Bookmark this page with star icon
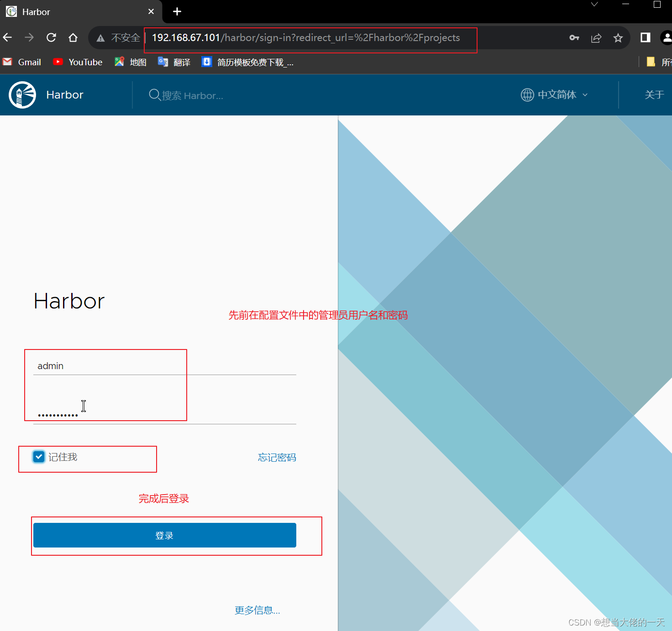Image resolution: width=672 pixels, height=631 pixels. pos(618,38)
